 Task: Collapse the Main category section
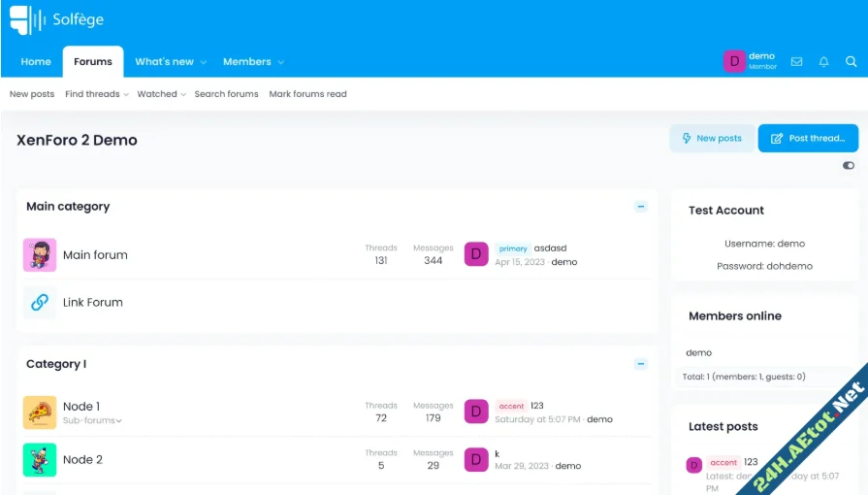pos(640,207)
